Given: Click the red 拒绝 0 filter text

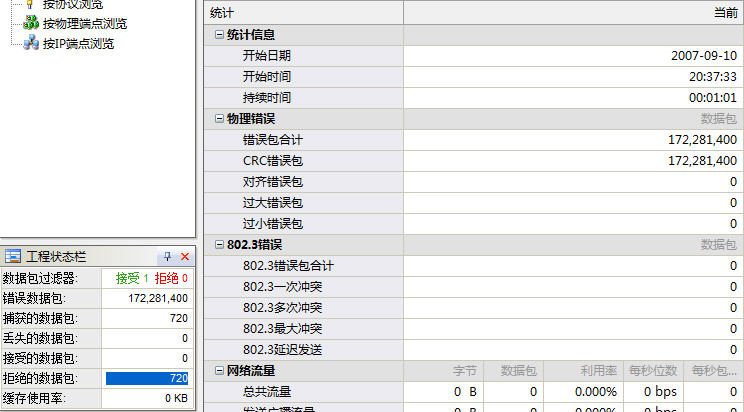Looking at the screenshot, I should [171, 278].
